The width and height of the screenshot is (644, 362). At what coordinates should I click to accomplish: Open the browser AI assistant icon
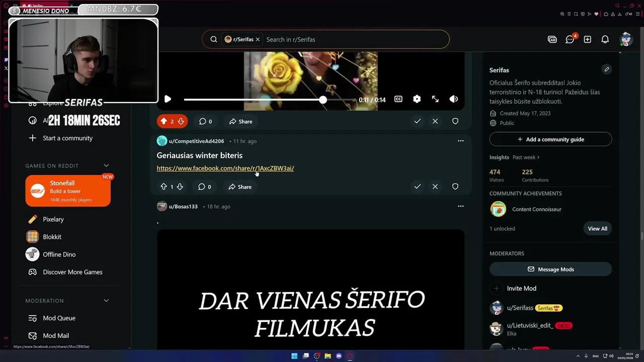(629, 14)
